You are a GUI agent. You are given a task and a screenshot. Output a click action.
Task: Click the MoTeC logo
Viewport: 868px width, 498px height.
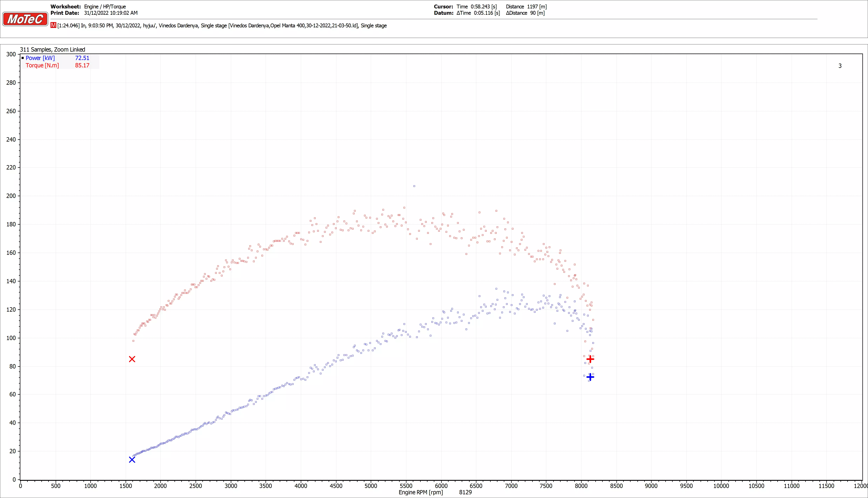25,19
